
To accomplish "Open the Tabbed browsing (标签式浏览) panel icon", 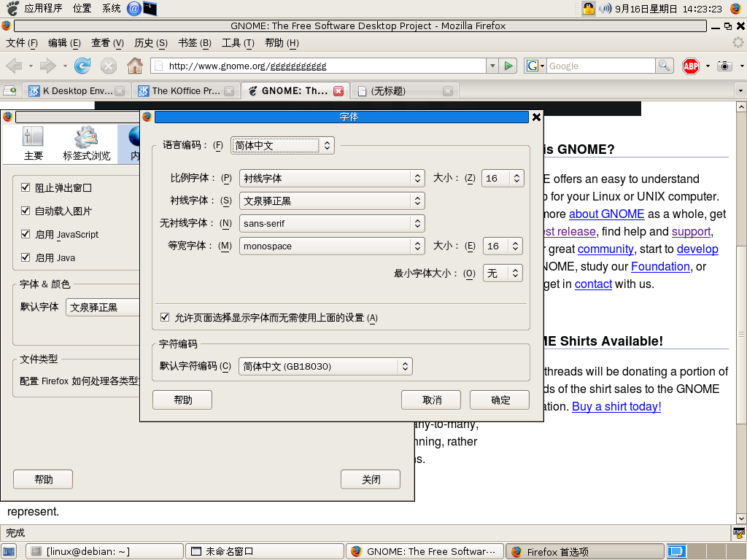I will pyautogui.click(x=86, y=143).
